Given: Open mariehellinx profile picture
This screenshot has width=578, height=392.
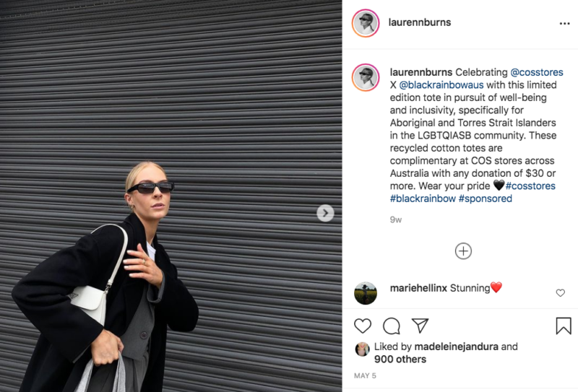Looking at the screenshot, I should click(366, 293).
